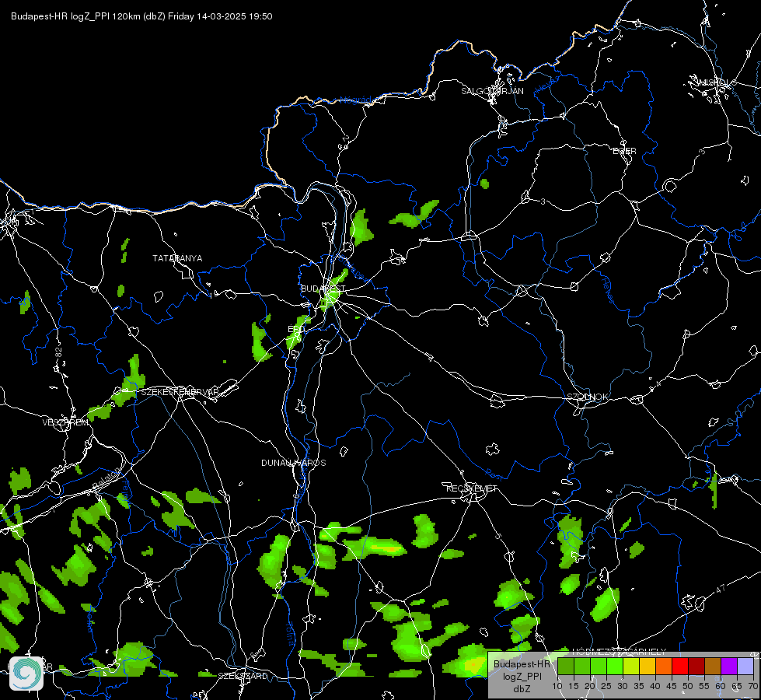This screenshot has height=700, width=761.
Task: Click the HODMEZOVASARHELY label above the legend
Action: (619, 652)
